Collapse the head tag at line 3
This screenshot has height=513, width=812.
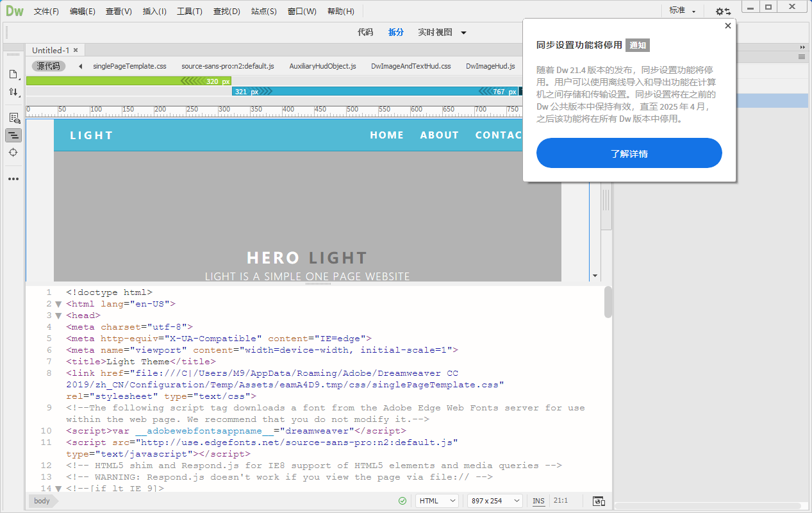(58, 315)
